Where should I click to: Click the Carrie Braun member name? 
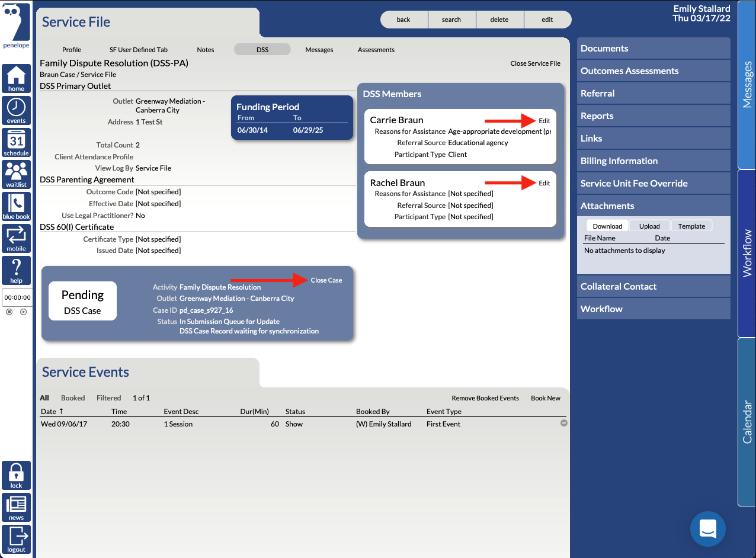[396, 120]
